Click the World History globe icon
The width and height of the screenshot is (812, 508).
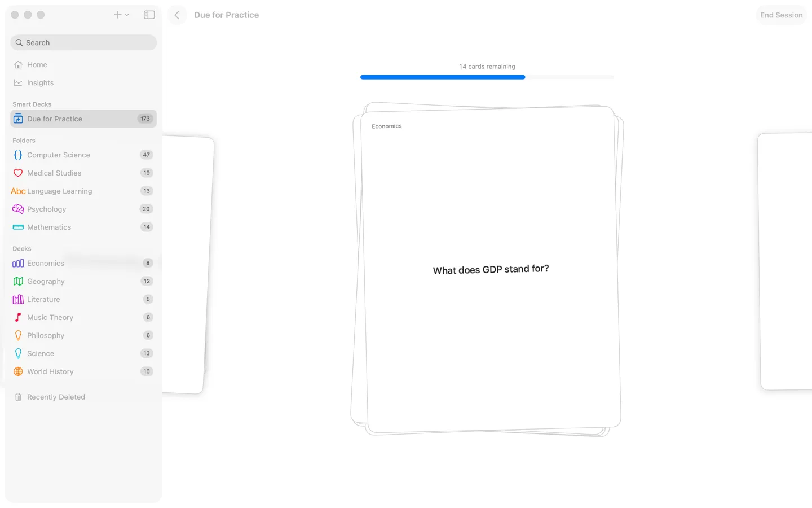18,371
